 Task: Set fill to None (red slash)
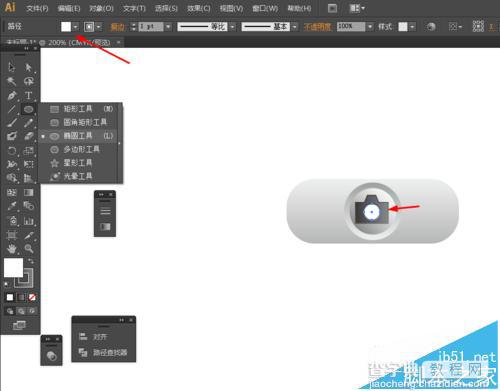click(32, 297)
